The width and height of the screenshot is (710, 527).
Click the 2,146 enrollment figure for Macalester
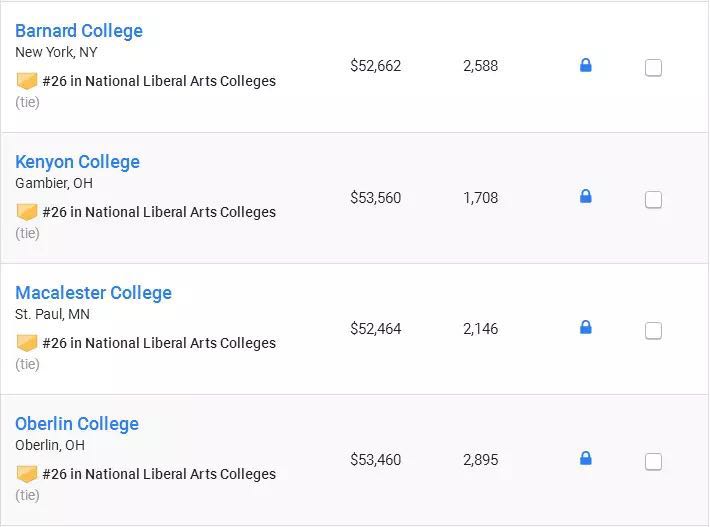pyautogui.click(x=480, y=329)
